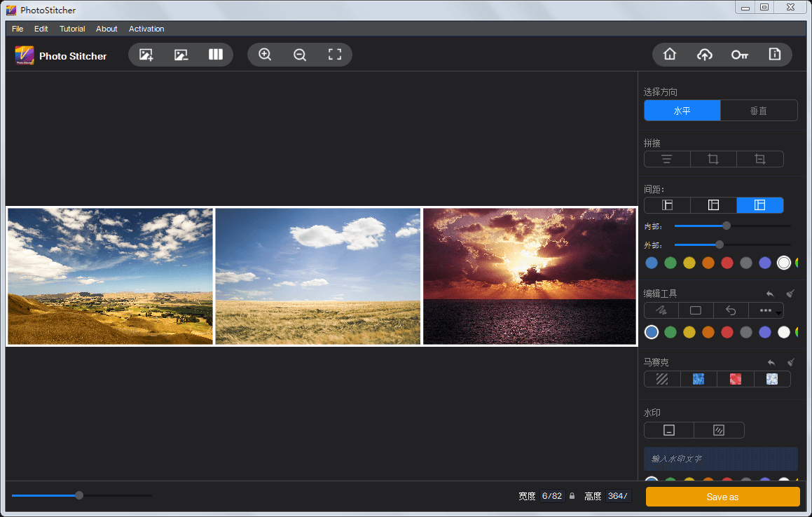
Task: Click the clear brush beside 马赛克 heading
Action: click(x=791, y=363)
